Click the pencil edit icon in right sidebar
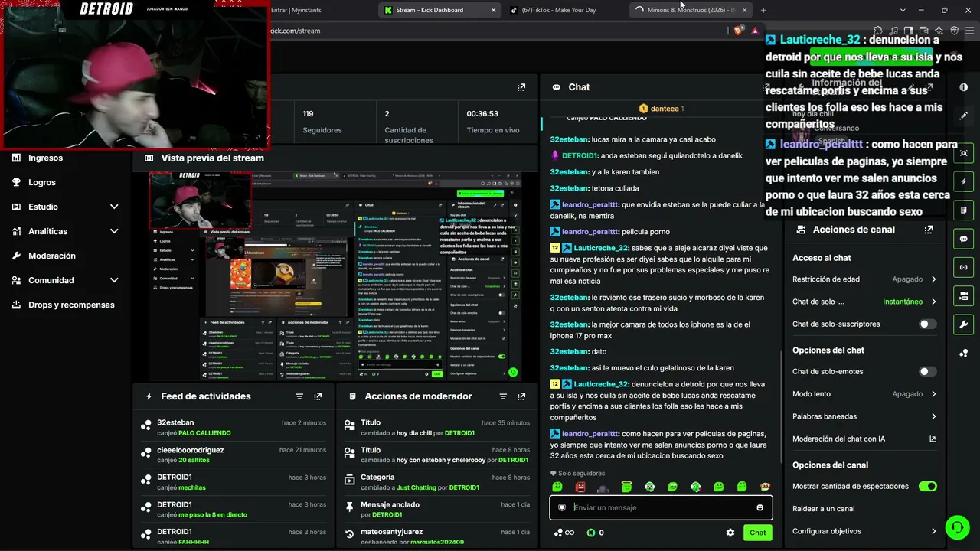The width and height of the screenshot is (980, 551). (964, 116)
